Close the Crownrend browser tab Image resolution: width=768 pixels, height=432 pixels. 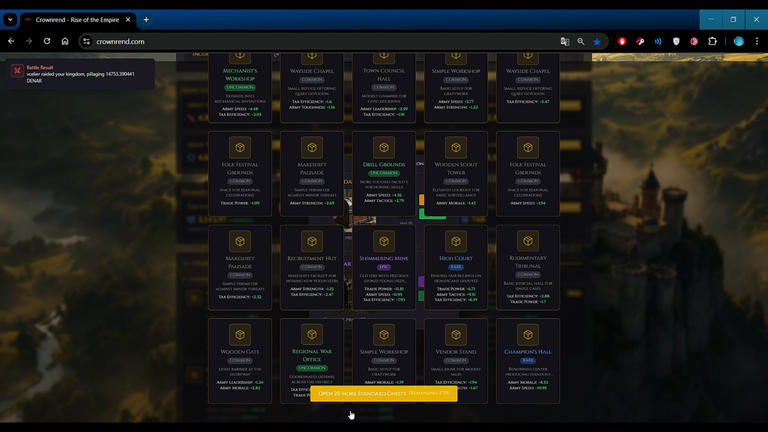point(128,20)
